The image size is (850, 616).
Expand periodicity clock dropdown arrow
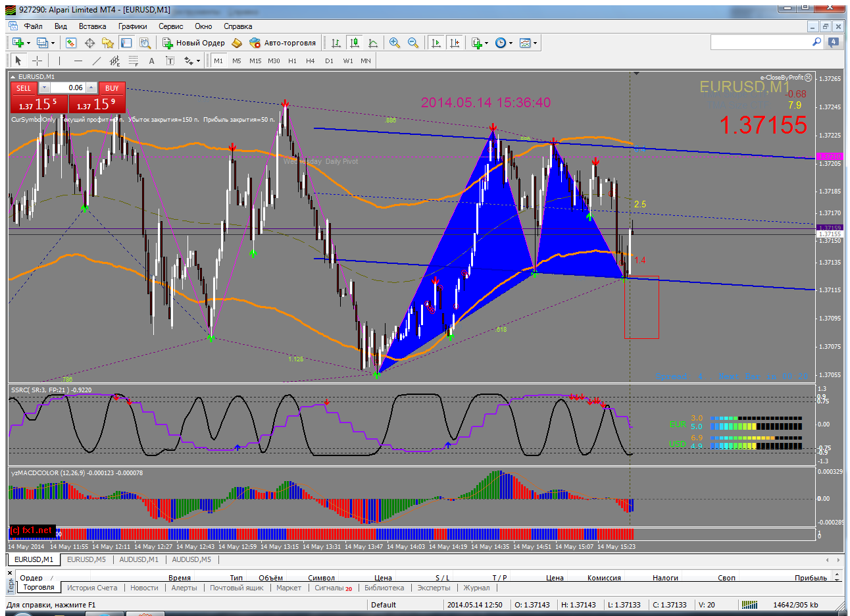click(x=511, y=43)
